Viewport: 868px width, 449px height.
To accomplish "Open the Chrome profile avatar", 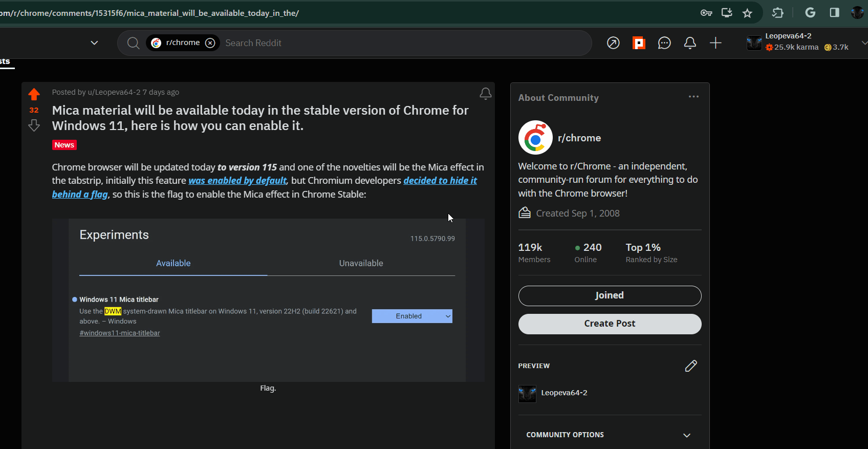I will [x=858, y=13].
